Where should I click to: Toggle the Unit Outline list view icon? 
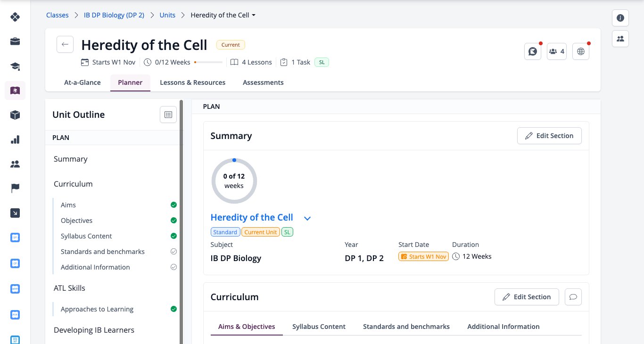168,115
